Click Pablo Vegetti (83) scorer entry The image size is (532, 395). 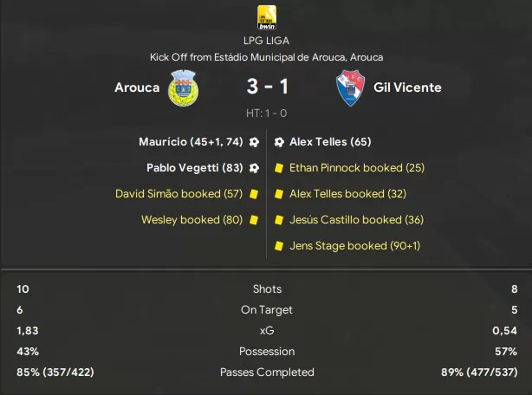pyautogui.click(x=195, y=168)
